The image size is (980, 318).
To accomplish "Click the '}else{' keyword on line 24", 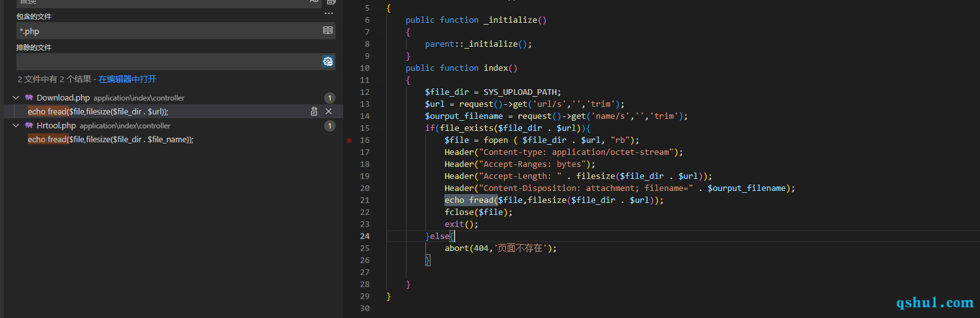I will click(x=439, y=236).
